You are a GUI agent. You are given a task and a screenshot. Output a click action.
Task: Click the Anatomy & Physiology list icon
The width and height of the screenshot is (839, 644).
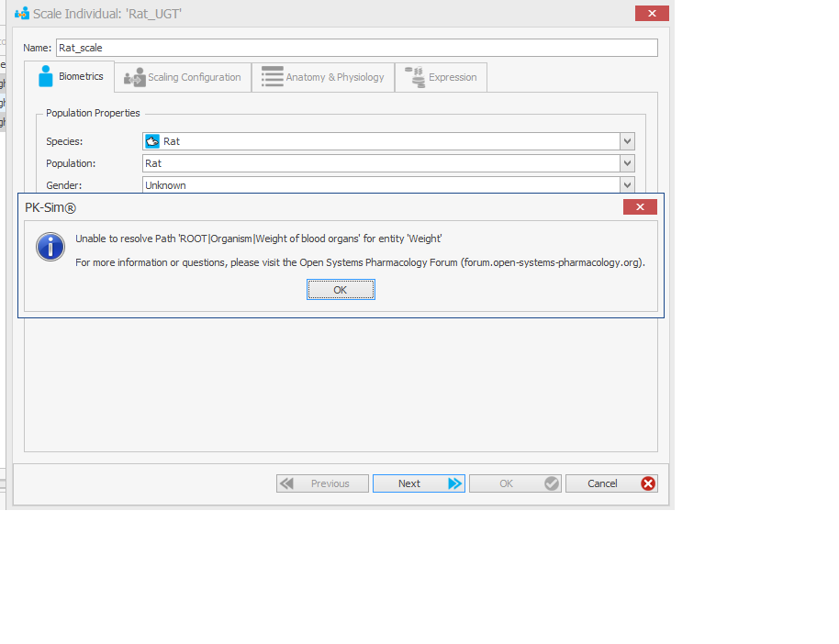click(x=273, y=76)
